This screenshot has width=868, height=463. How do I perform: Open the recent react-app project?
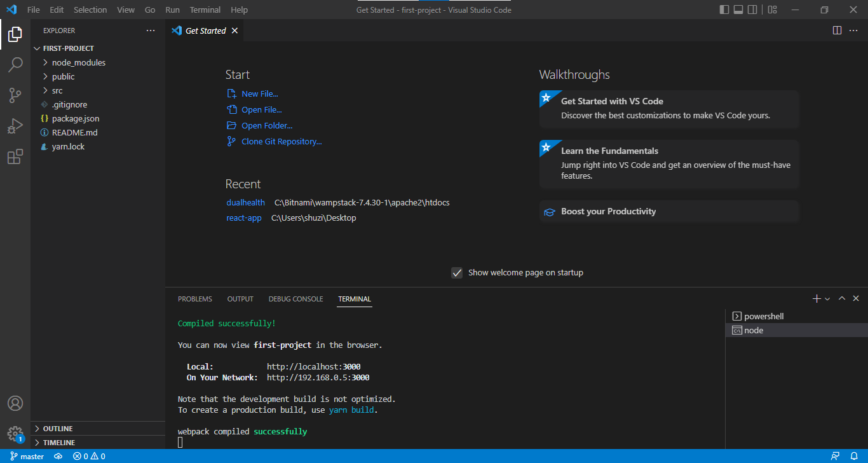(x=244, y=218)
